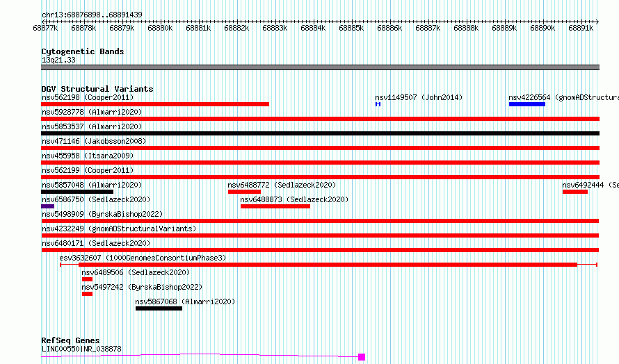619x364 pixels.
Task: Select red bar under nsv4232249
Action: tap(320, 235)
